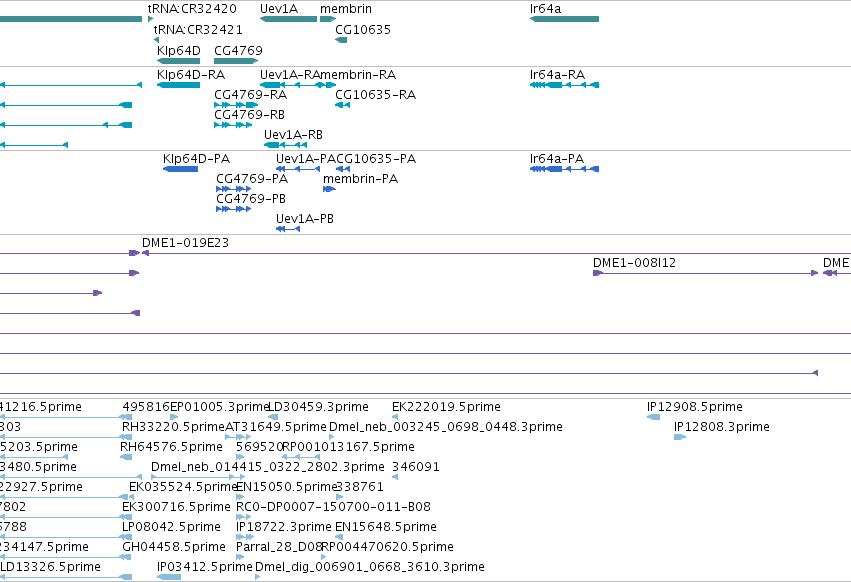This screenshot has width=851, height=582.
Task: Click the CG4769-PB protein feature
Action: click(x=234, y=209)
